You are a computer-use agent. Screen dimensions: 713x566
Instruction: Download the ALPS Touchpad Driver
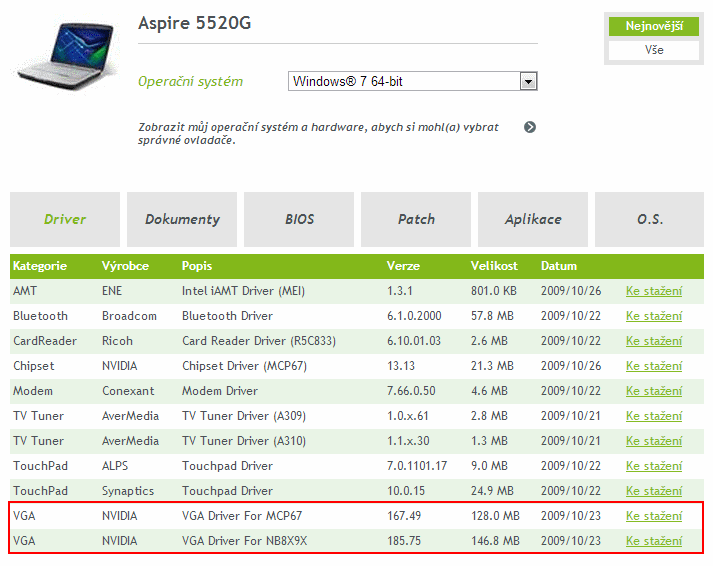[654, 466]
